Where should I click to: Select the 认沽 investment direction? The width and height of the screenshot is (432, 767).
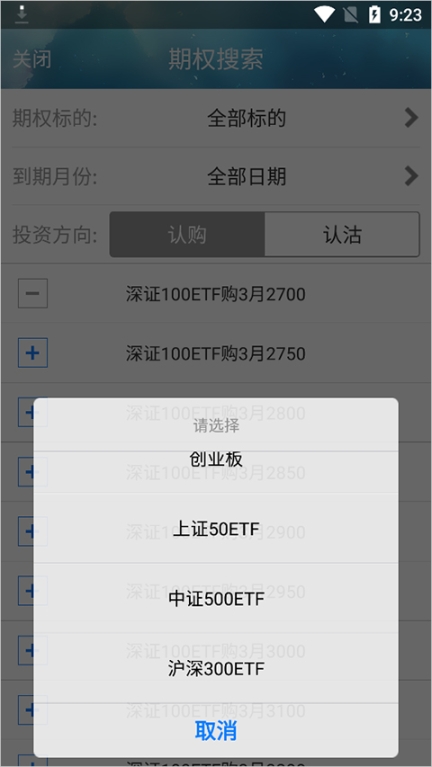(342, 234)
